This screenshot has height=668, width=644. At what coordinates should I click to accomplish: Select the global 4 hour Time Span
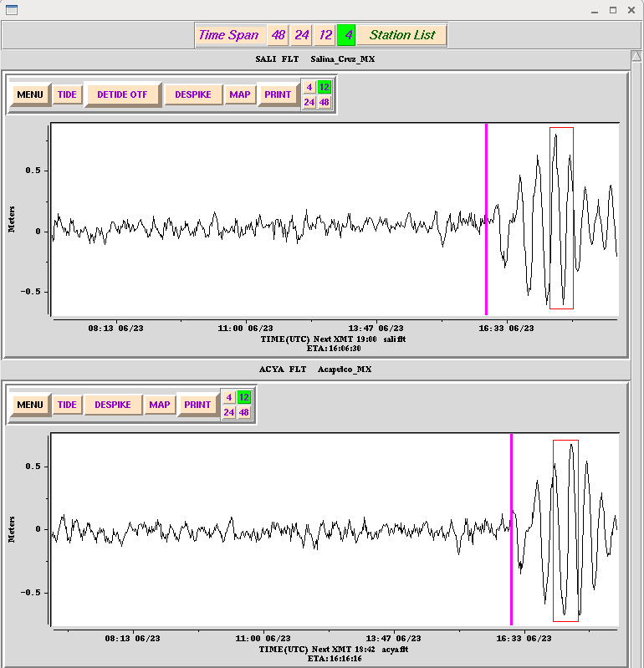[x=347, y=35]
